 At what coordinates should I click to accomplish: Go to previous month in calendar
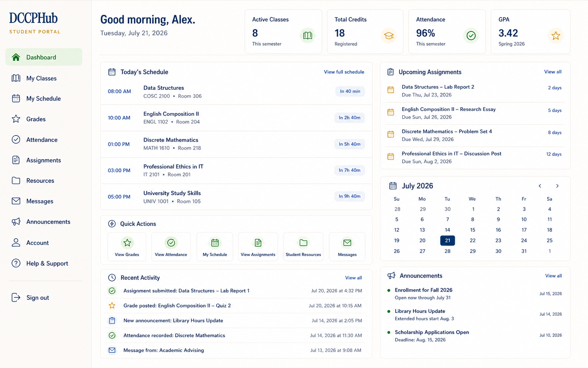click(x=540, y=186)
